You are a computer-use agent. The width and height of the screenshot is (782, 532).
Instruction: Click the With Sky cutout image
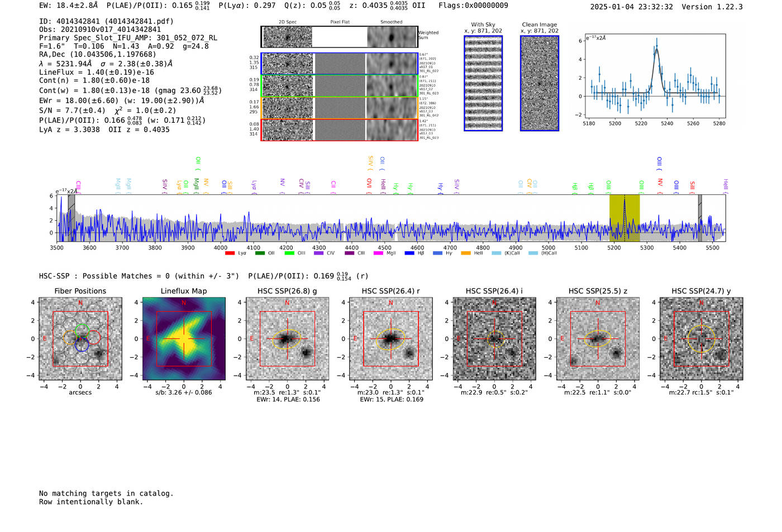483,83
